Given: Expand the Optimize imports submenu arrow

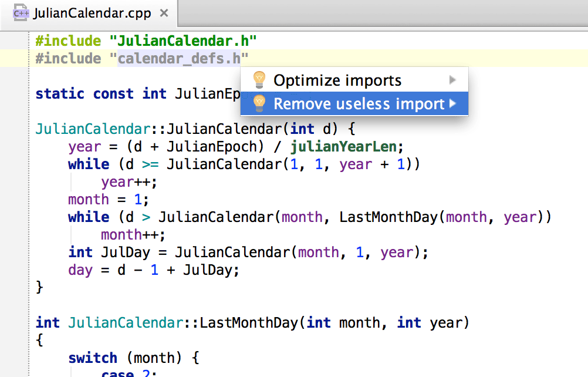Looking at the screenshot, I should (452, 80).
